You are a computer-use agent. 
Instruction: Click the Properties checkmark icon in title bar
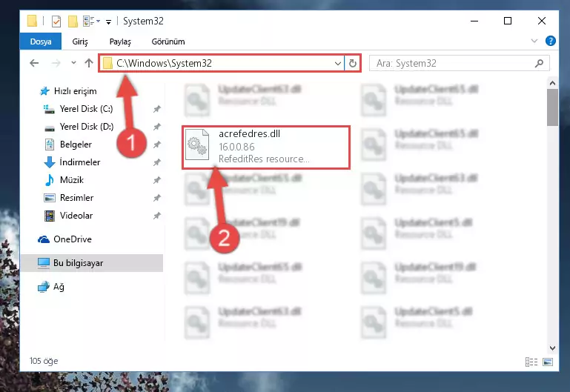pyautogui.click(x=56, y=21)
